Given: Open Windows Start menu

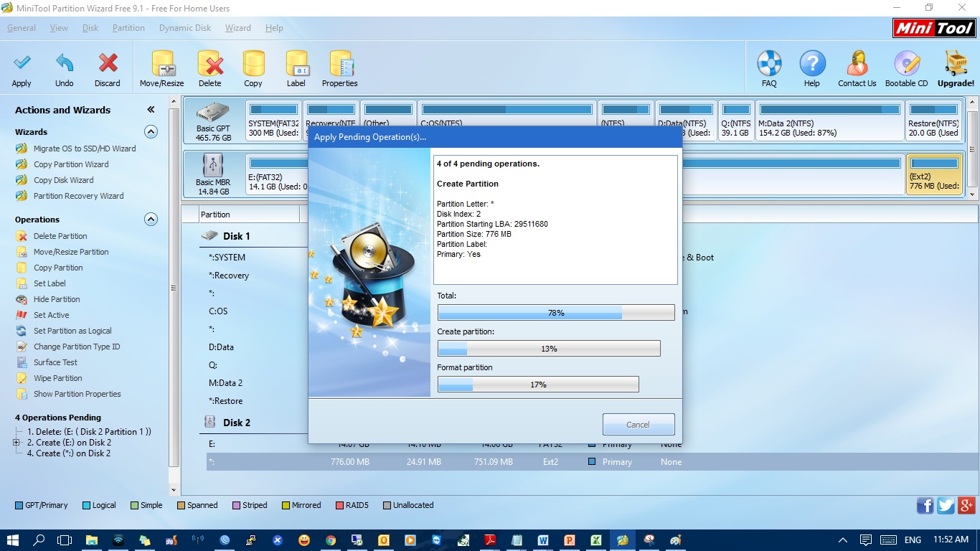Looking at the screenshot, I should (x=13, y=540).
